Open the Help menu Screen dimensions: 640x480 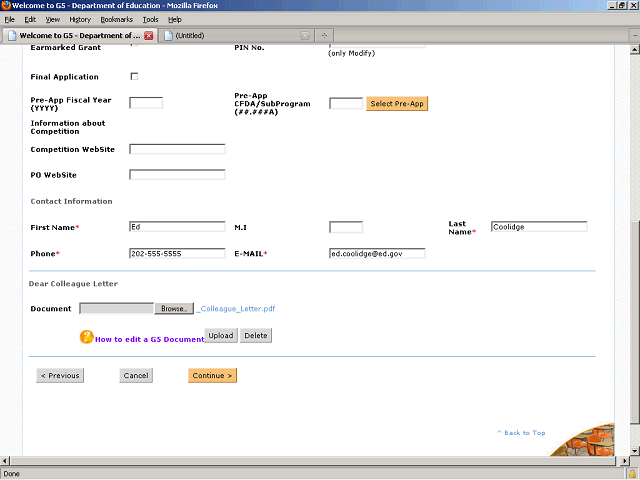click(175, 19)
